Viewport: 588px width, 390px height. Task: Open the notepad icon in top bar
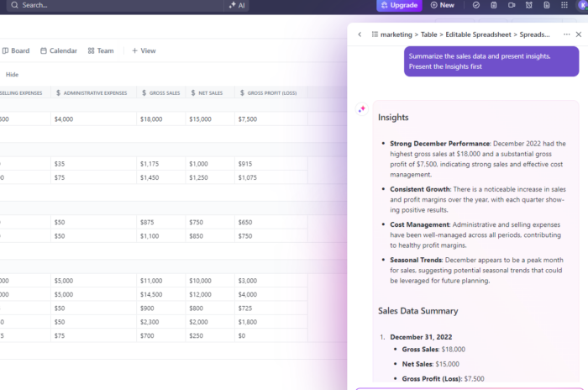pyautogui.click(x=494, y=5)
